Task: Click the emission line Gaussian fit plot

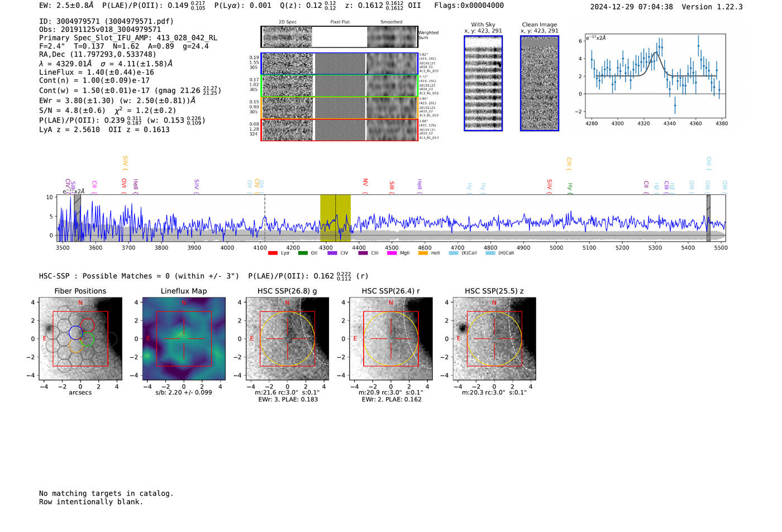Action: (655, 76)
